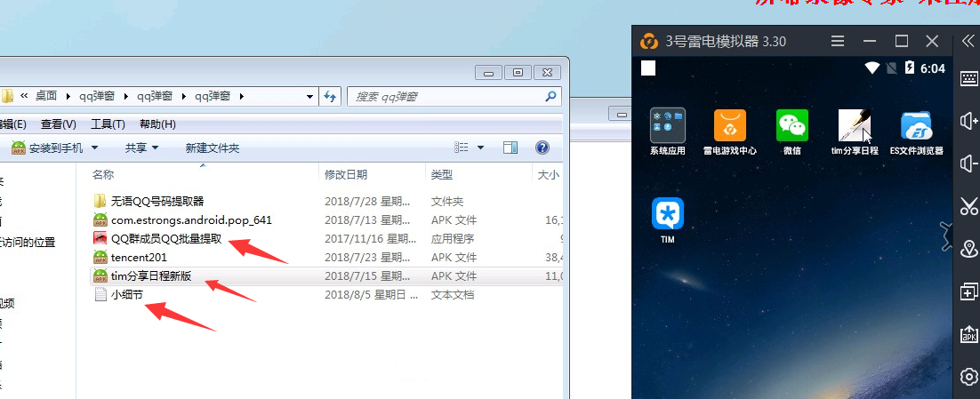980x399 pixels.
Task: Click the search magnifier in Explorer
Action: [x=550, y=96]
